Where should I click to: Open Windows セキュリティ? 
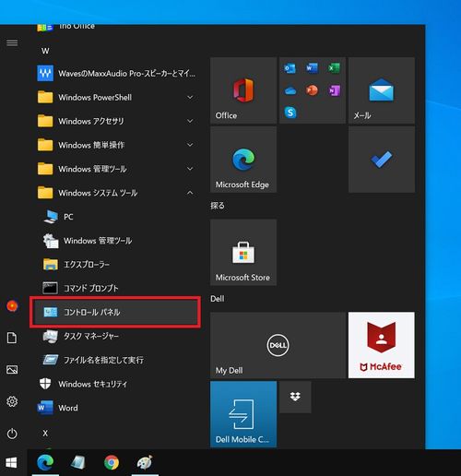116,384
